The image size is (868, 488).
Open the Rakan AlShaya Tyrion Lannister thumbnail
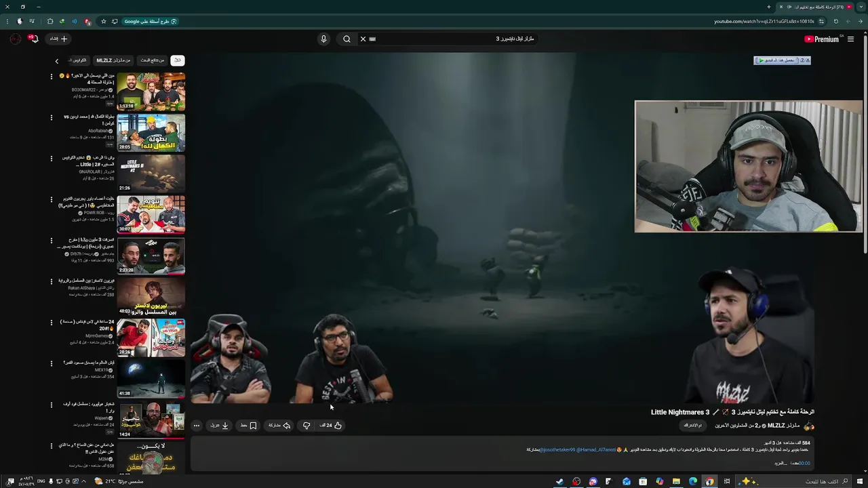click(x=151, y=296)
